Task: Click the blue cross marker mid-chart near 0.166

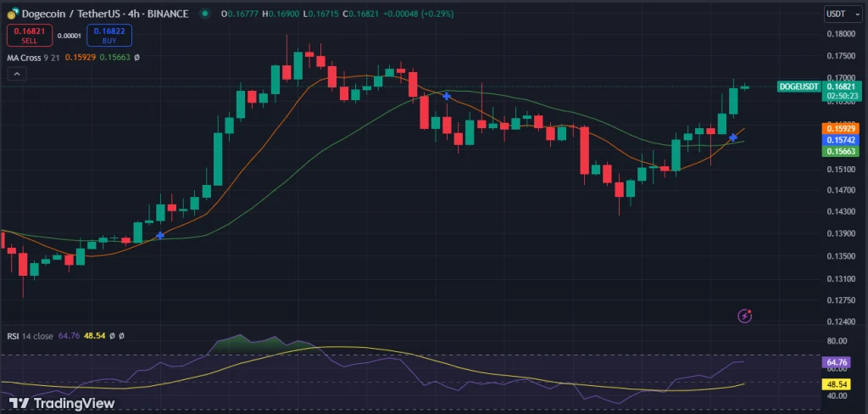Action: [447, 97]
